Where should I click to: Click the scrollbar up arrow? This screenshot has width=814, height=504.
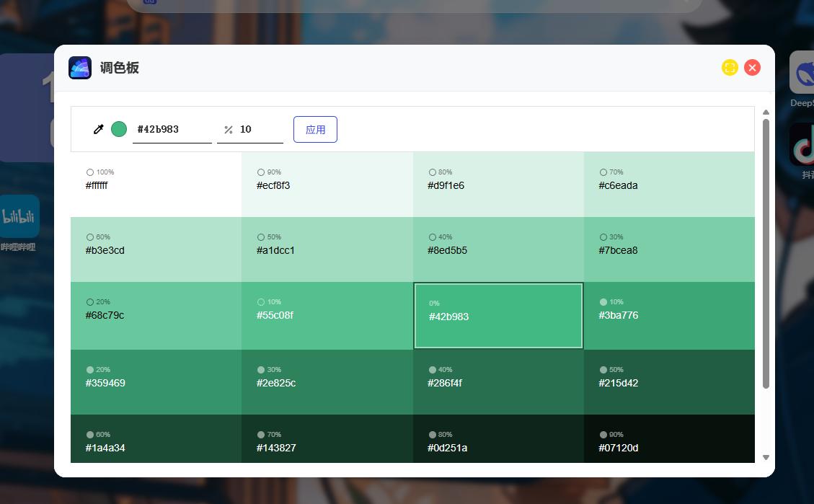[766, 112]
